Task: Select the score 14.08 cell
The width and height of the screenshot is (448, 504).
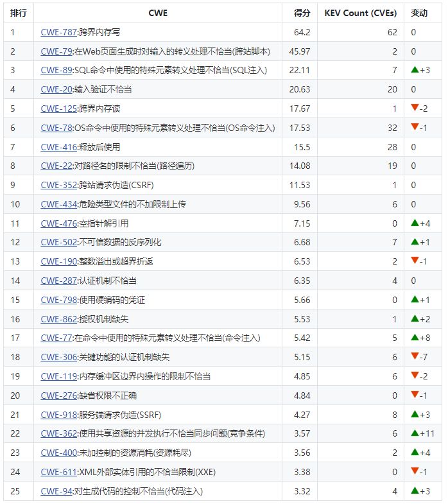Action: pyautogui.click(x=300, y=166)
